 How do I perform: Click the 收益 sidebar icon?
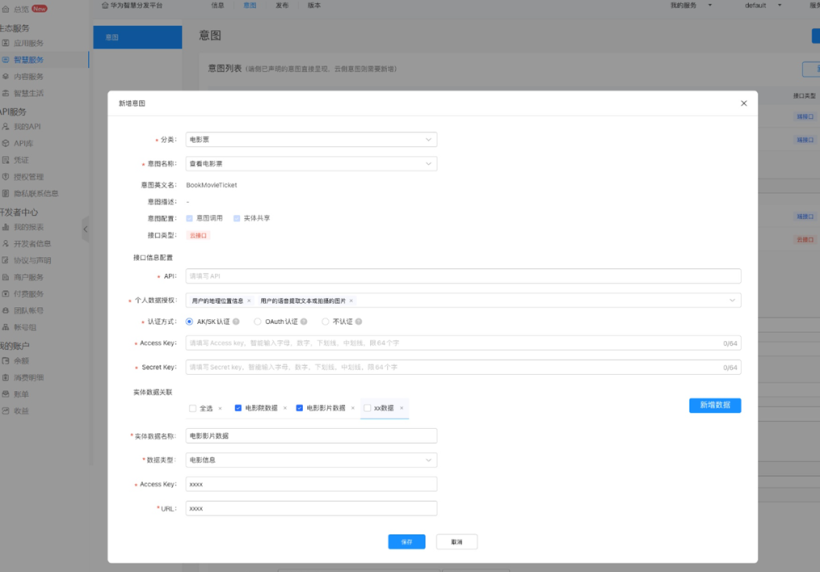click(6, 411)
